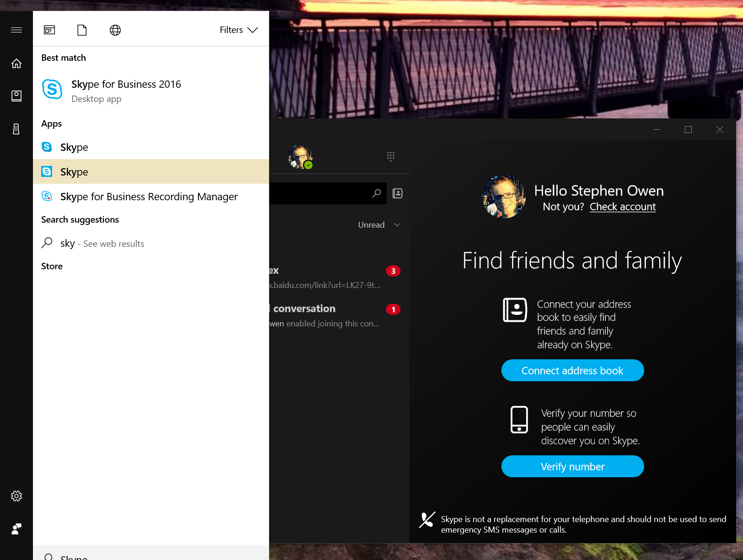Select 'sky - See web results' suggestion
Screen dimensions: 743x560
151,243
